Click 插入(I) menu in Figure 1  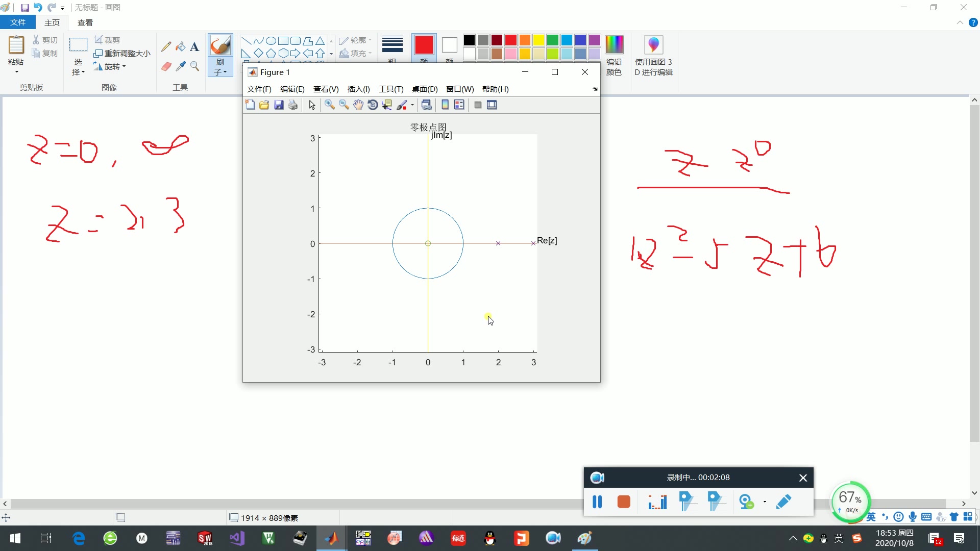tap(359, 89)
